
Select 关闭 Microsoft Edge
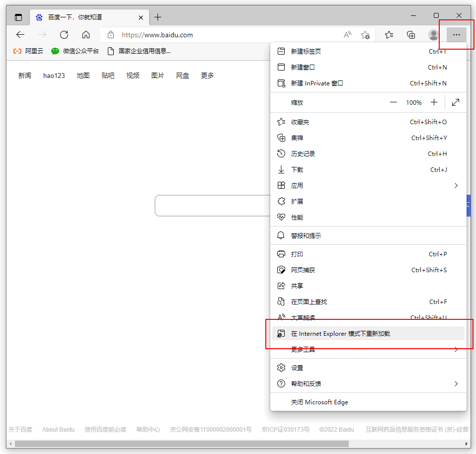coord(368,402)
